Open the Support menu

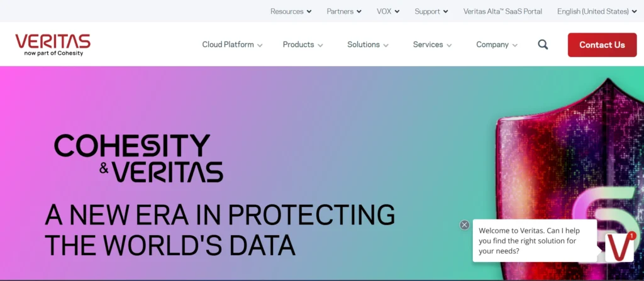click(431, 11)
